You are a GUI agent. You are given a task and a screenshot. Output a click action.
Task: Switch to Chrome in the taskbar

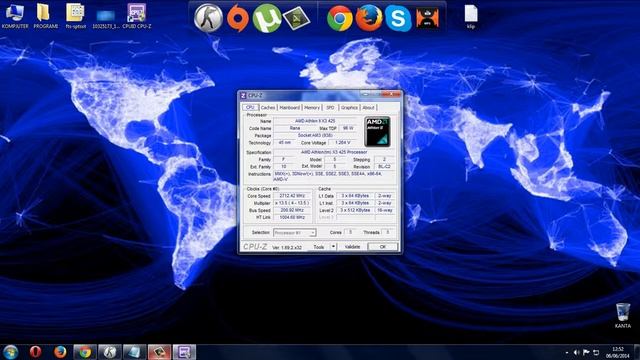tap(85, 351)
